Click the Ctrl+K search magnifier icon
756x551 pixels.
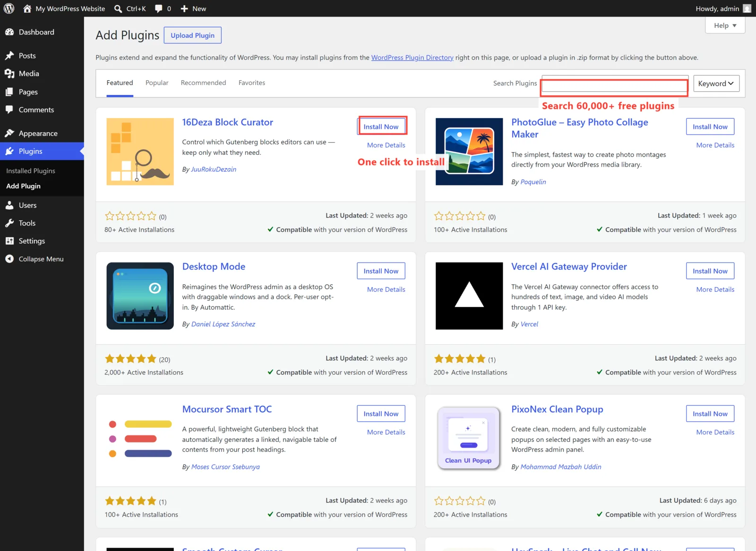(x=118, y=8)
